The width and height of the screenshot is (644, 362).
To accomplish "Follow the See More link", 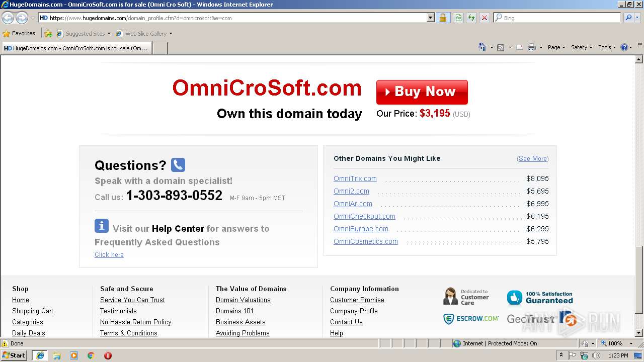I will [x=533, y=158].
